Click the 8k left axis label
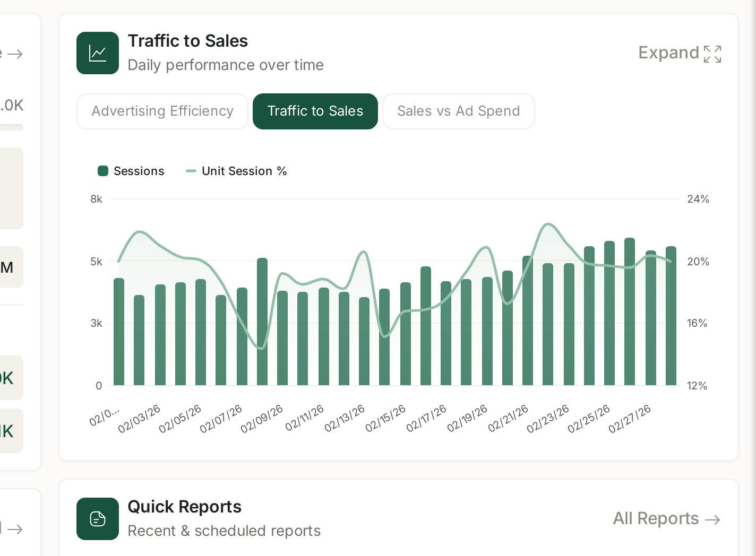This screenshot has height=556, width=756. point(96,199)
